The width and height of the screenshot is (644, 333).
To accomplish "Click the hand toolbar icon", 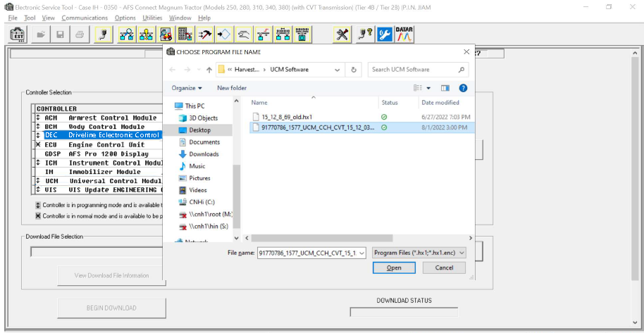I will point(244,34).
